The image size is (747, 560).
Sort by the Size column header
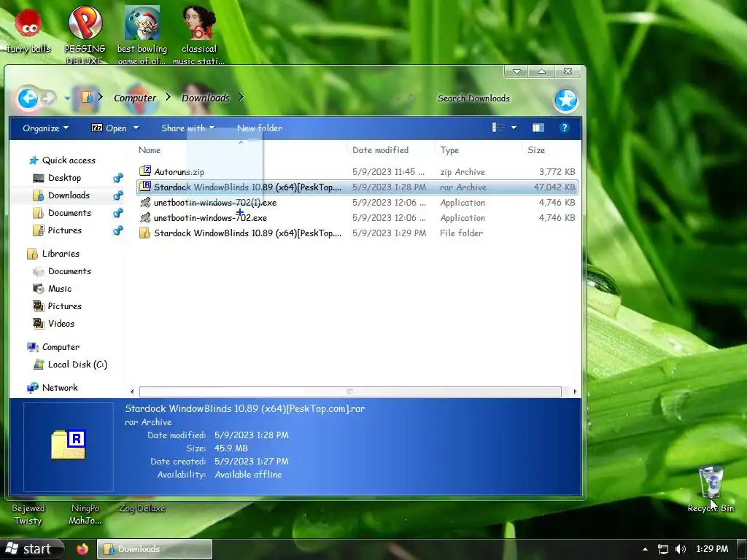click(x=536, y=150)
